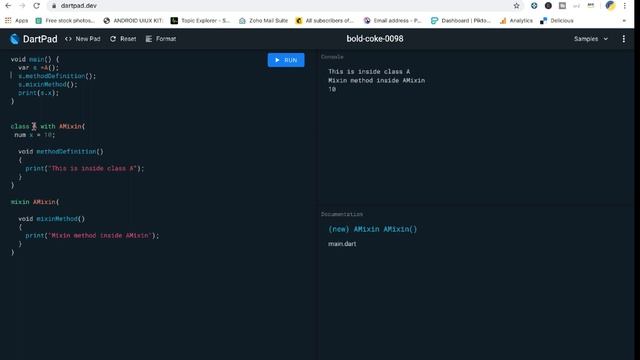The height and width of the screenshot is (360, 640).
Task: Open Delicious bookmark
Action: (557, 20)
